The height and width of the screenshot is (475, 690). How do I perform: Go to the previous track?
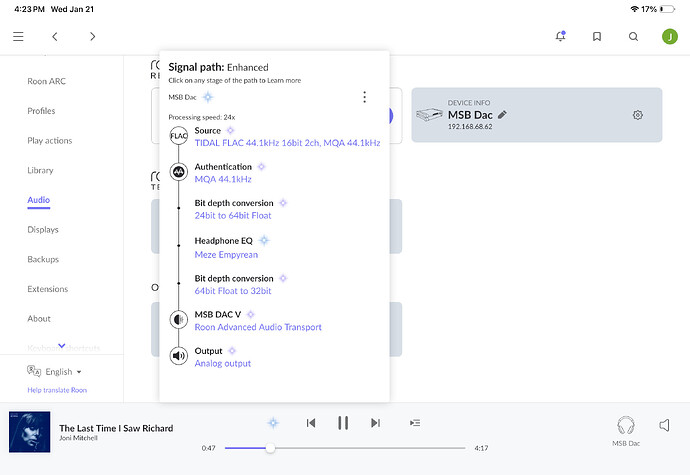[311, 423]
